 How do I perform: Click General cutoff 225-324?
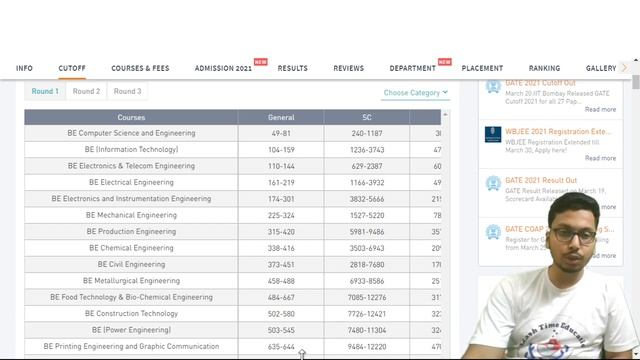pos(281,215)
